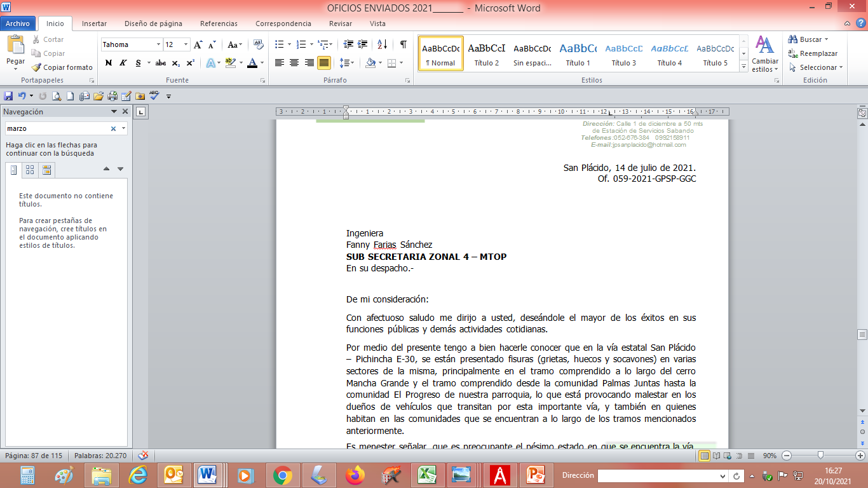Switch to the Insertar ribbon tab
This screenshot has height=488, width=868.
point(94,24)
